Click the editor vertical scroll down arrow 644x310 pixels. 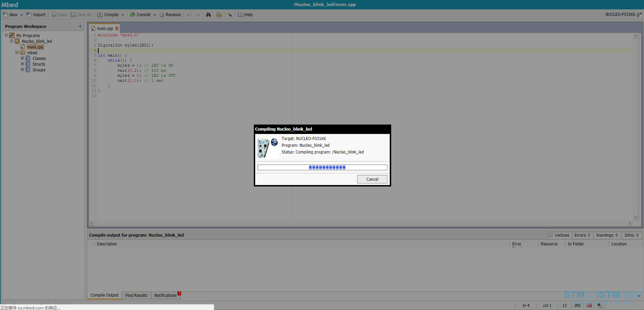635,217
